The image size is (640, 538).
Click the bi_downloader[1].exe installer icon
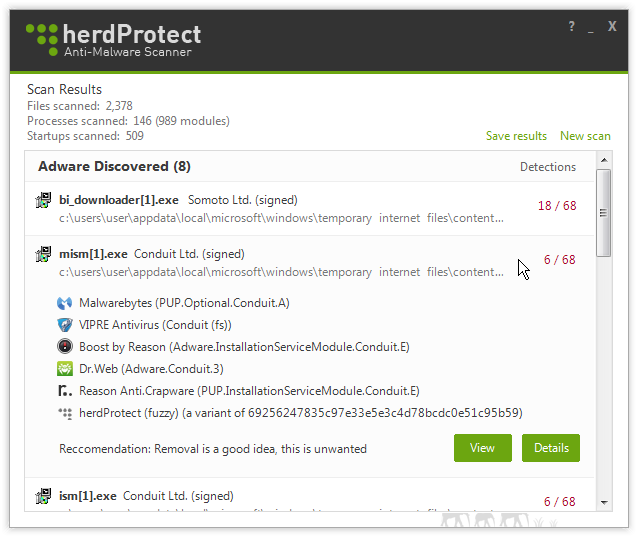(x=43, y=200)
